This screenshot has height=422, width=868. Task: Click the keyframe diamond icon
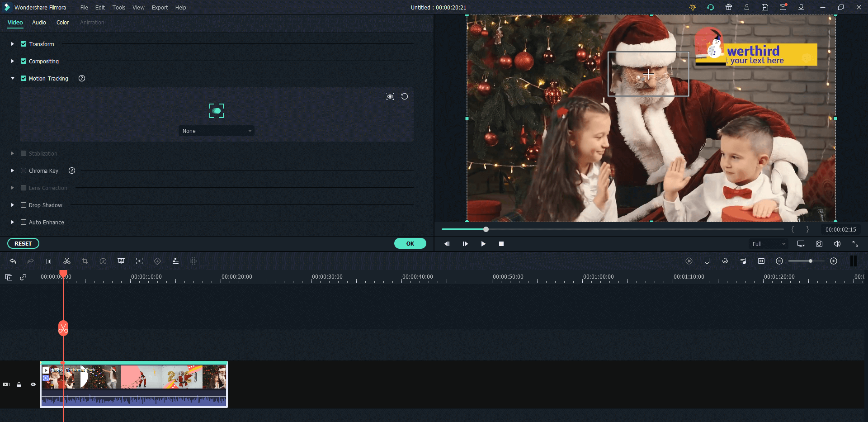157,261
